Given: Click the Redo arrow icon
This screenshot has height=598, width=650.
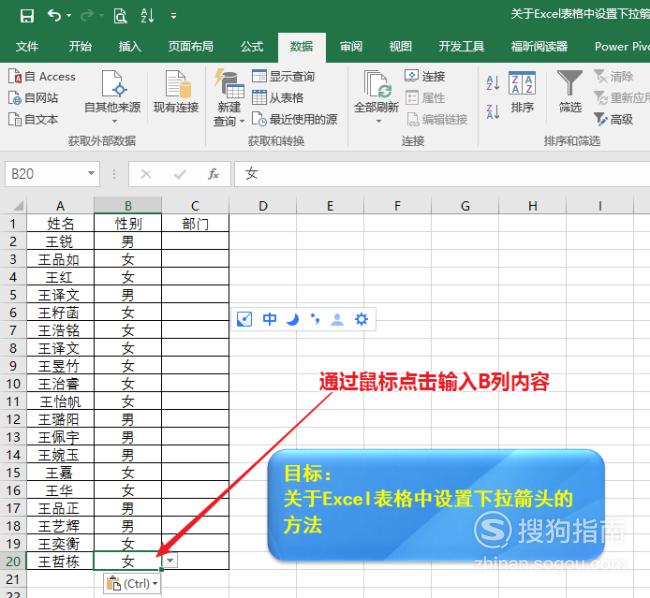Looking at the screenshot, I should point(87,16).
